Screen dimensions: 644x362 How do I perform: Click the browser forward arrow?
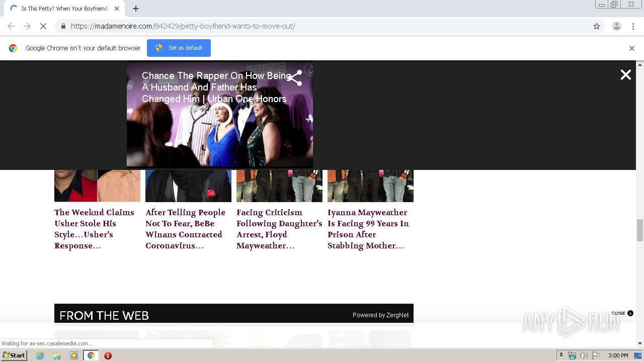27,26
